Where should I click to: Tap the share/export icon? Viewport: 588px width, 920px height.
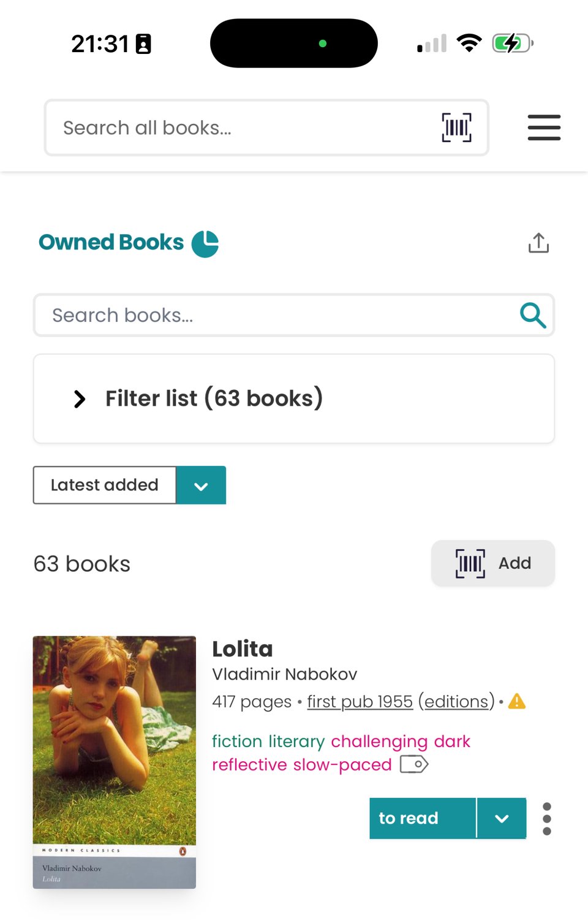[538, 243]
